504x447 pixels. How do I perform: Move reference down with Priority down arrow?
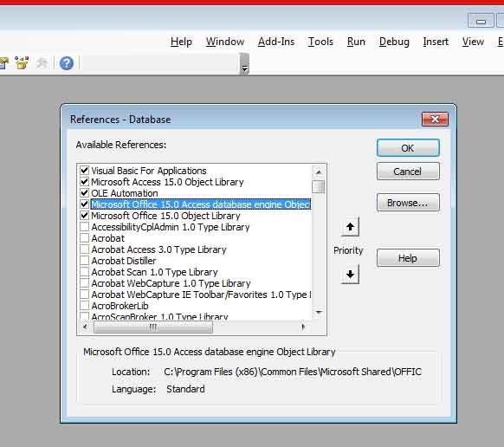(x=350, y=275)
